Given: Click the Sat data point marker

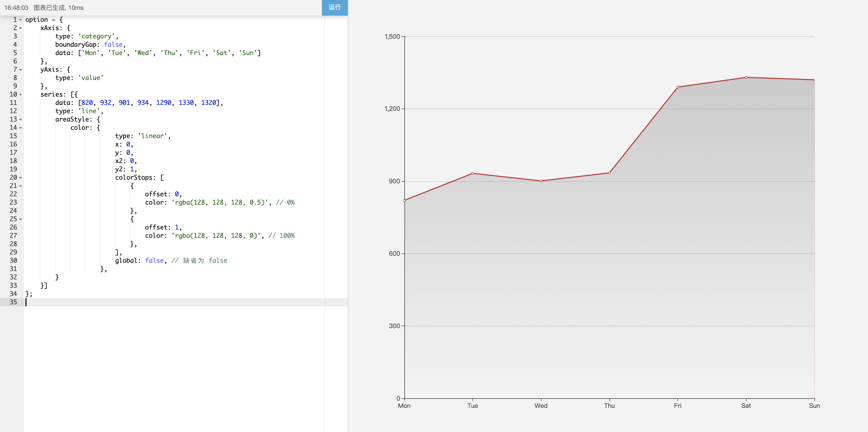Looking at the screenshot, I should pyautogui.click(x=746, y=78).
